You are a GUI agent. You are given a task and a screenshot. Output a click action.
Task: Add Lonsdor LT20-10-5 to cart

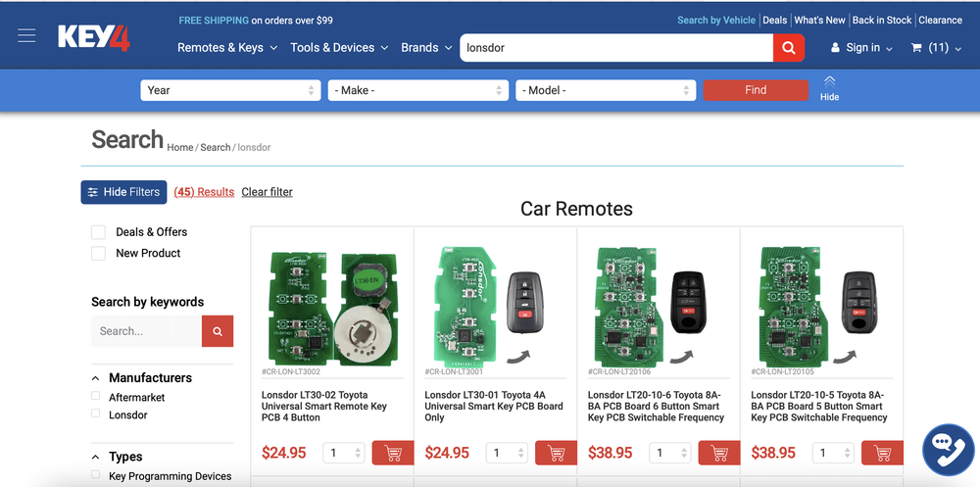(882, 453)
